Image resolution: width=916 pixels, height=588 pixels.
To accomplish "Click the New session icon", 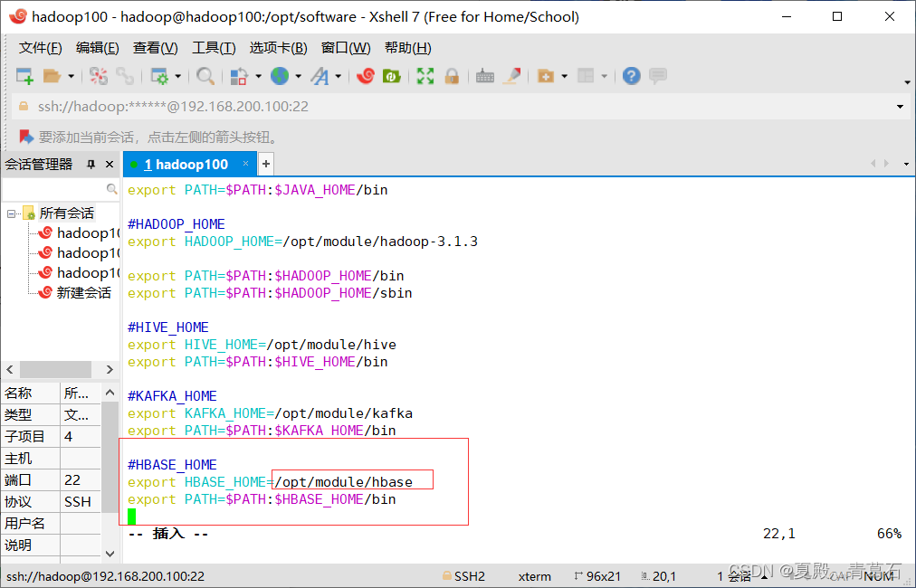I will [x=24, y=76].
